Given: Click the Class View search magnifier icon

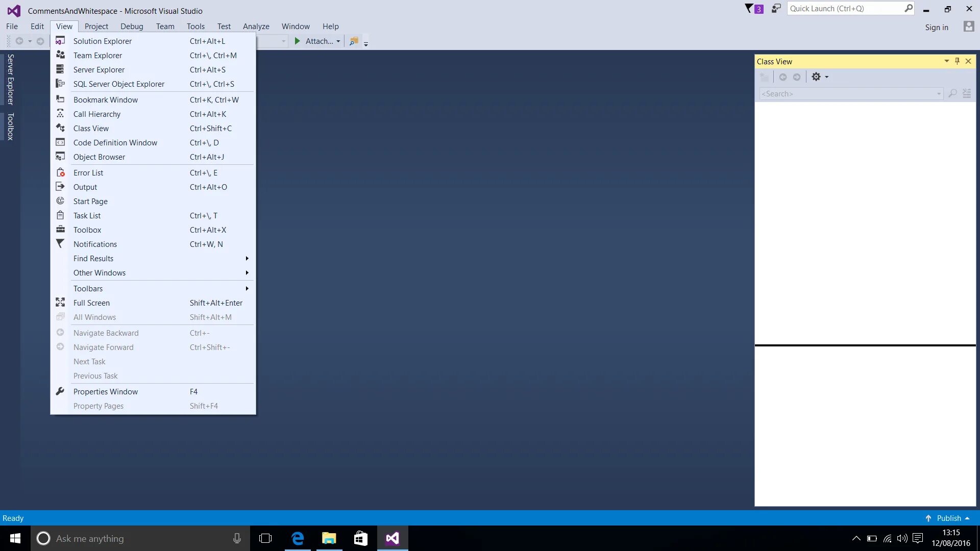Looking at the screenshot, I should (x=952, y=94).
